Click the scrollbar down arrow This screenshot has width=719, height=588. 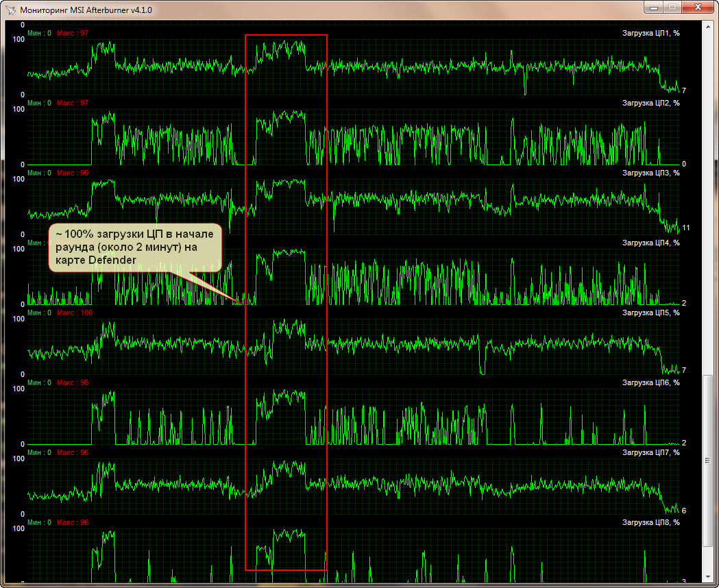707,578
